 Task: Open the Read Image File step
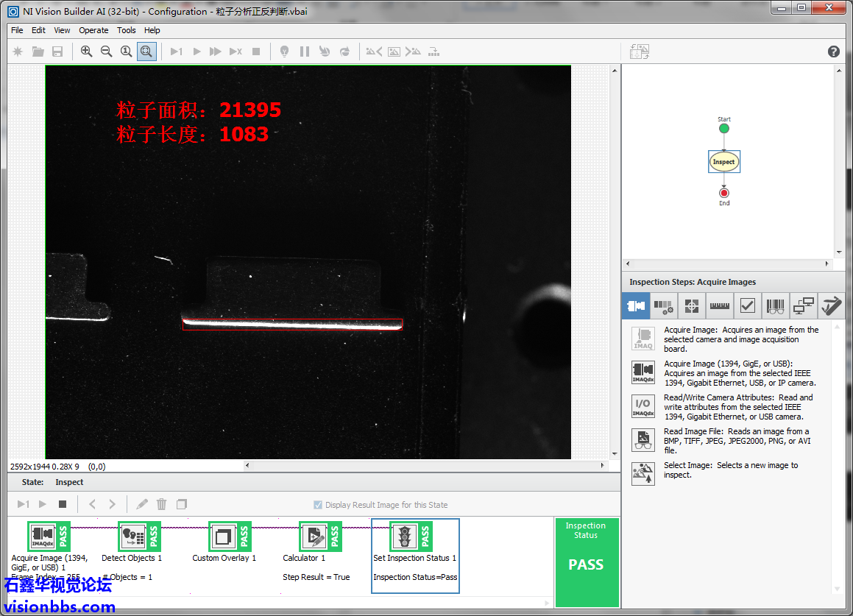click(x=643, y=440)
